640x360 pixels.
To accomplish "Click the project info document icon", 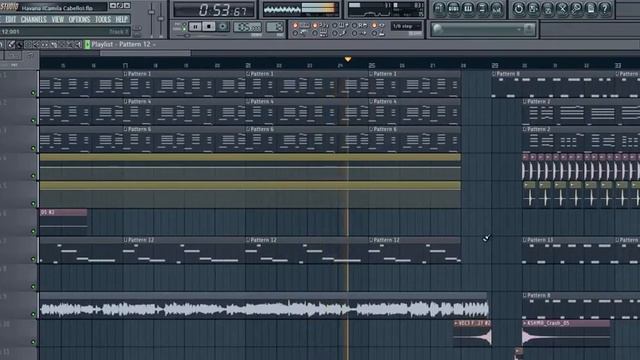I will [x=591, y=9].
